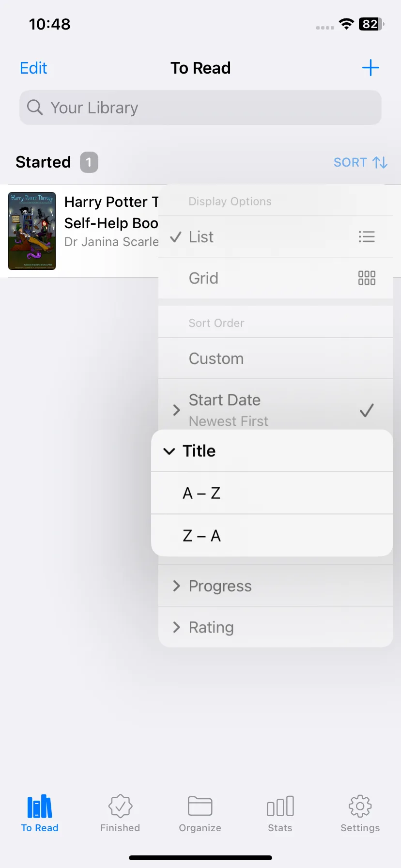
Task: Tap the Edit button
Action: [33, 68]
